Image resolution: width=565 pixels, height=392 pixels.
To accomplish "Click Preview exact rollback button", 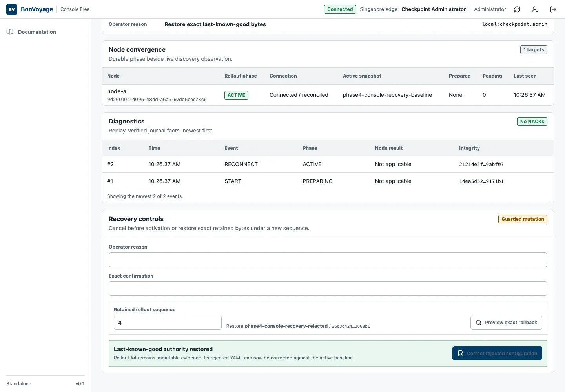I will pos(506,323).
